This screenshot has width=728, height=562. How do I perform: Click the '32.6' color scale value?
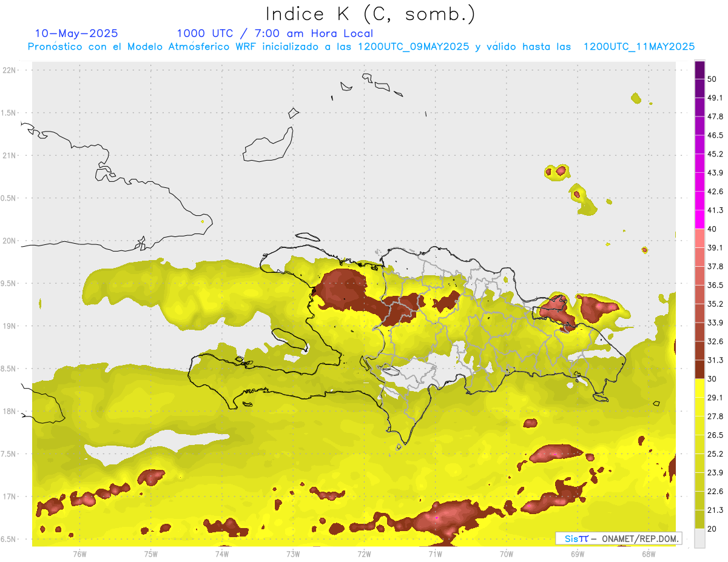pyautogui.click(x=715, y=341)
